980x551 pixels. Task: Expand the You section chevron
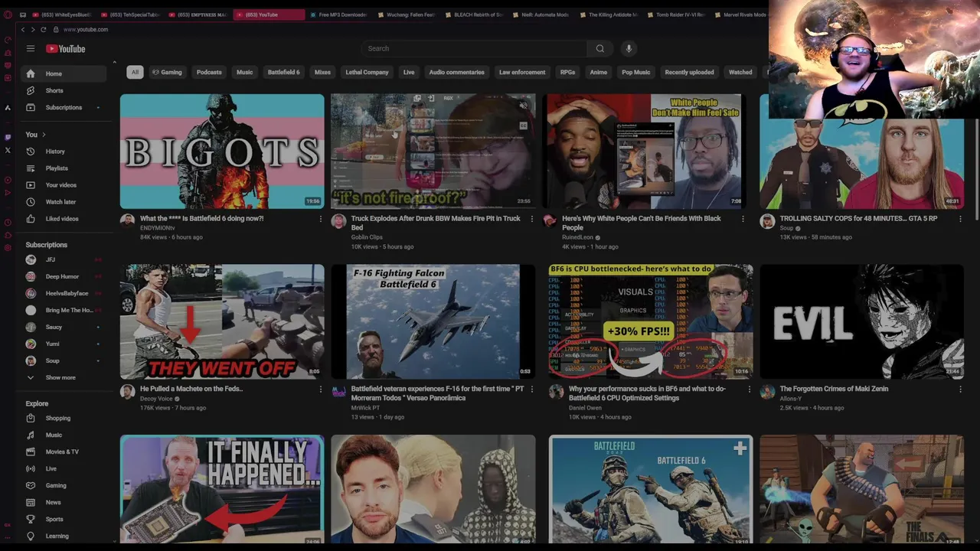(x=44, y=135)
